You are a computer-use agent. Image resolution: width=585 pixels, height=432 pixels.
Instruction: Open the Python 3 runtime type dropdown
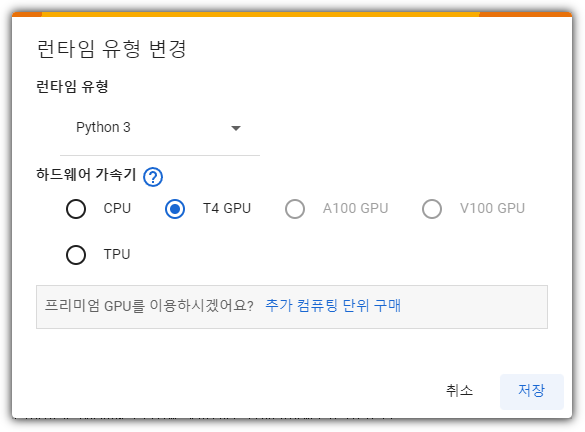(160, 128)
